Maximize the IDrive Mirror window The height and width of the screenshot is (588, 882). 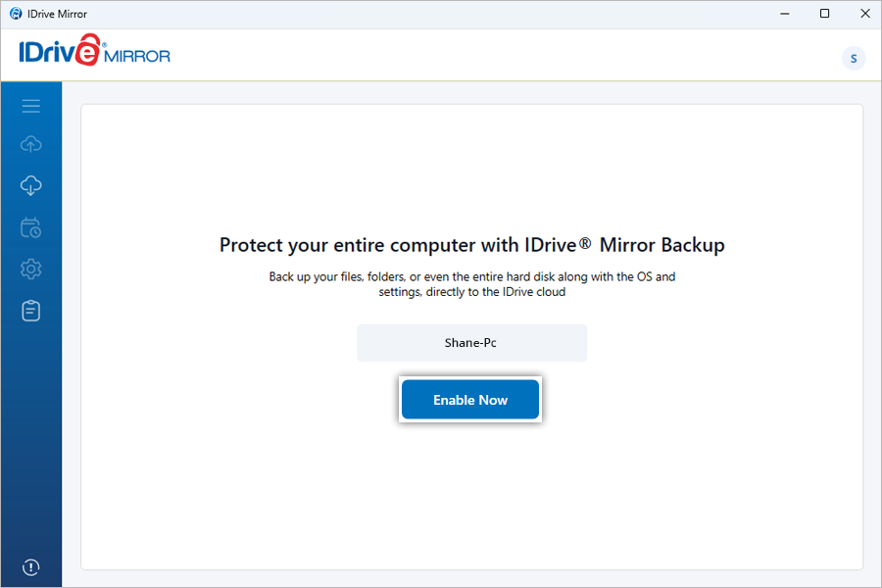(x=824, y=14)
